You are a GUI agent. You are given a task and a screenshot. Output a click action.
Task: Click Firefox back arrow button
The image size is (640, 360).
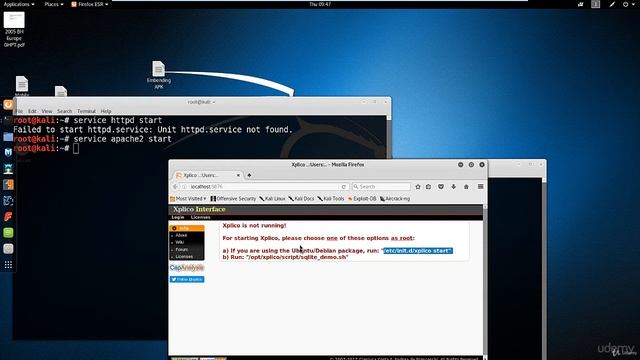click(176, 187)
